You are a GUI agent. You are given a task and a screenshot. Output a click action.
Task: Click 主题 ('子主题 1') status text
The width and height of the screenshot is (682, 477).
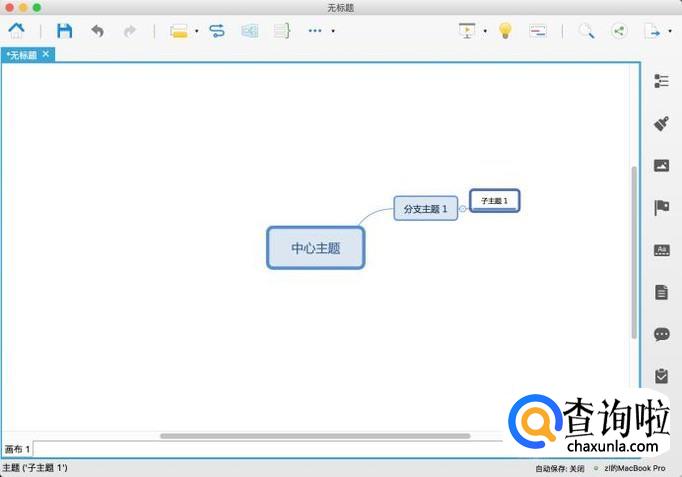click(x=35, y=468)
